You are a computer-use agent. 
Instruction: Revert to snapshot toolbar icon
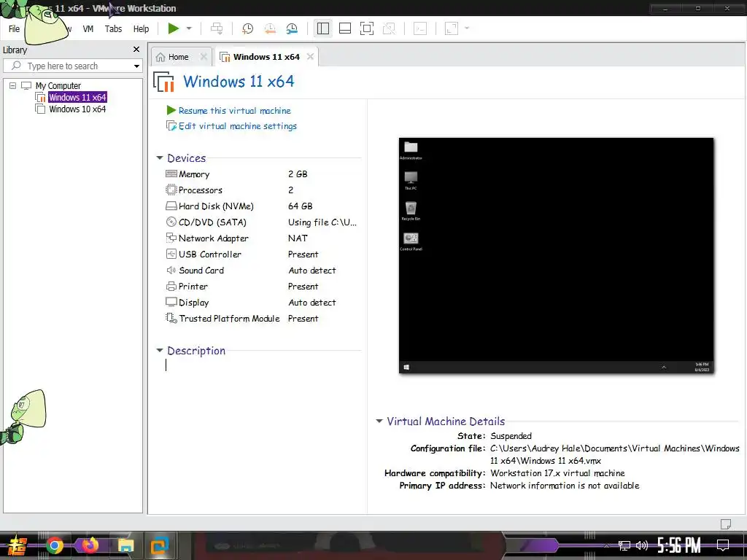[x=270, y=28]
